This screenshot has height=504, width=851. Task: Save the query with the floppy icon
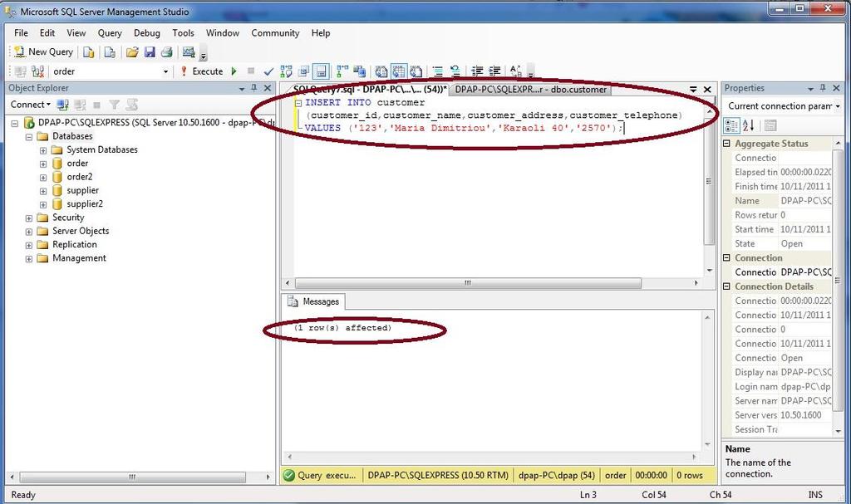pyautogui.click(x=150, y=52)
